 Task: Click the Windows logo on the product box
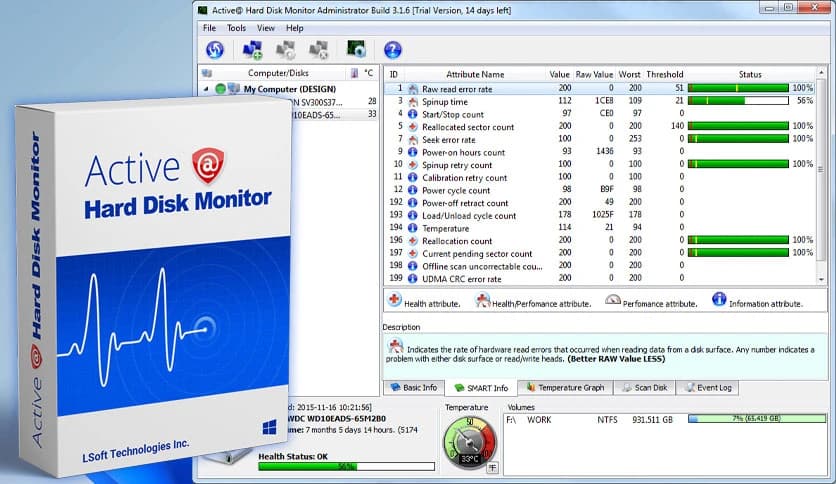tap(269, 427)
